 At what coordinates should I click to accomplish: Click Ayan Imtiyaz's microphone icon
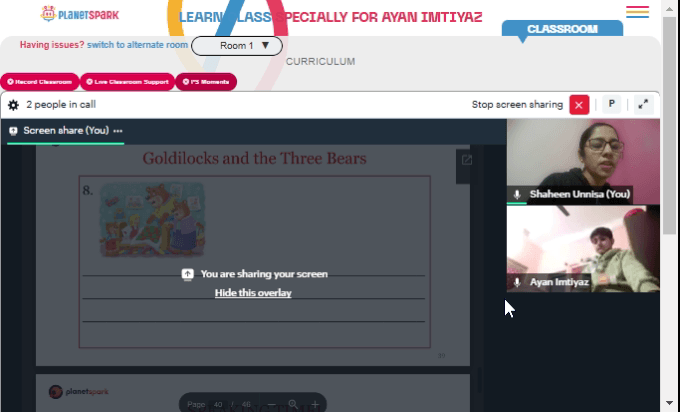pos(517,282)
